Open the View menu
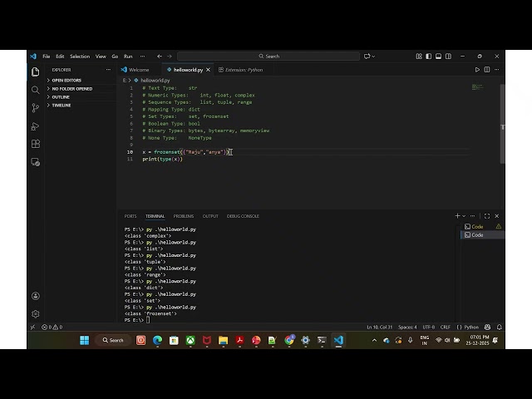The height and width of the screenshot is (399, 532). [101, 57]
